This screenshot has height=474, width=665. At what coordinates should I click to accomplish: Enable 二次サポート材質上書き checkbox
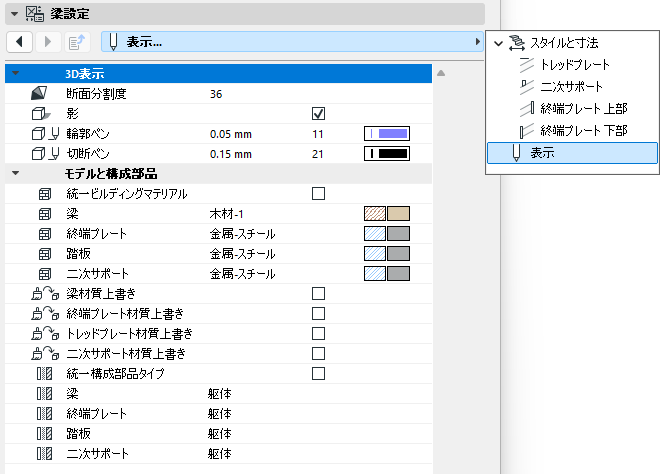318,353
